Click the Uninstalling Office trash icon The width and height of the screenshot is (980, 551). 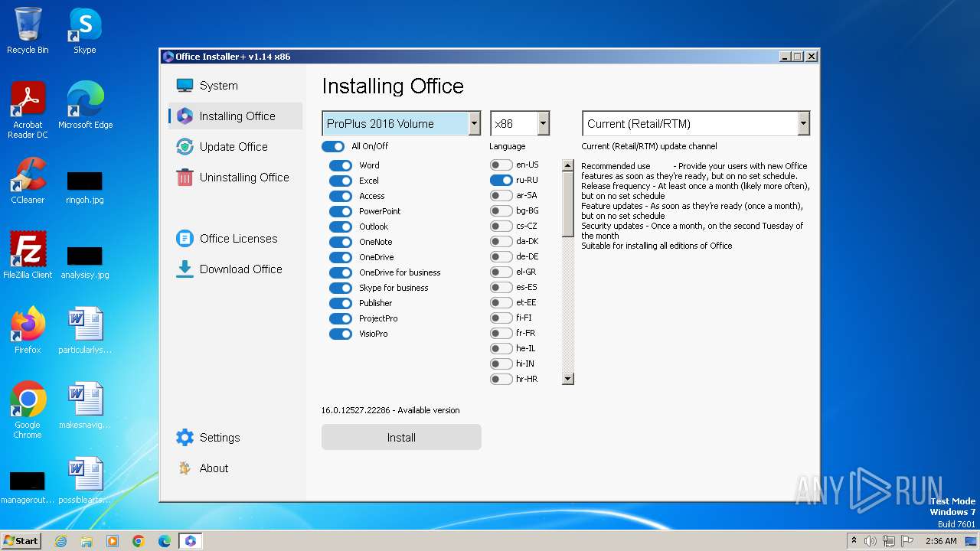click(185, 178)
